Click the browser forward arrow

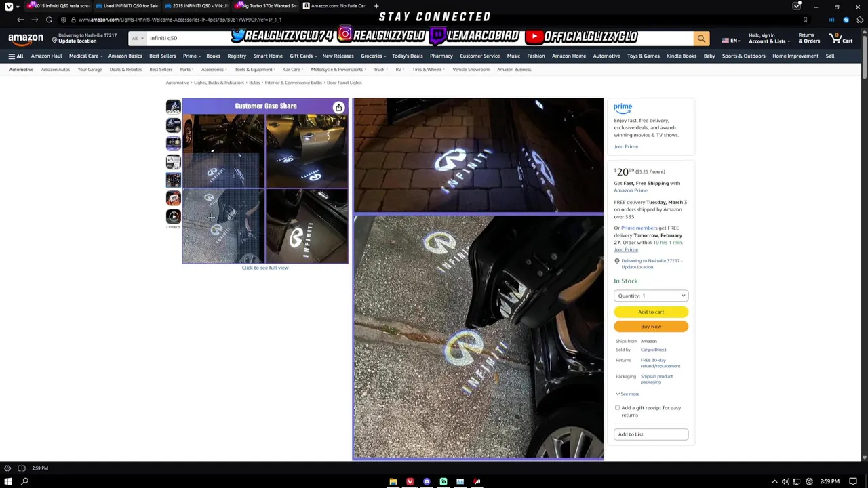(35, 20)
